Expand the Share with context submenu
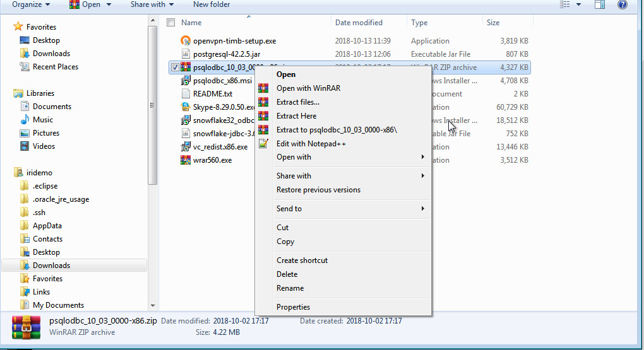 pyautogui.click(x=352, y=175)
